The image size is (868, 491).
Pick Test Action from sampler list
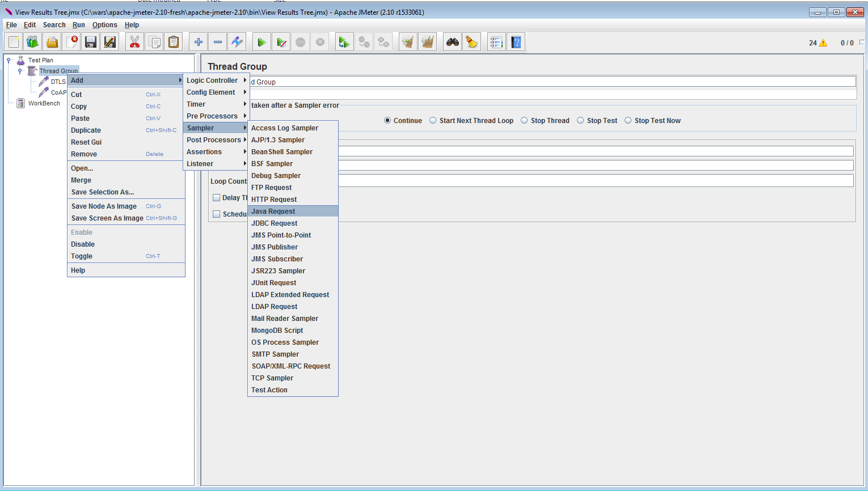point(293,390)
